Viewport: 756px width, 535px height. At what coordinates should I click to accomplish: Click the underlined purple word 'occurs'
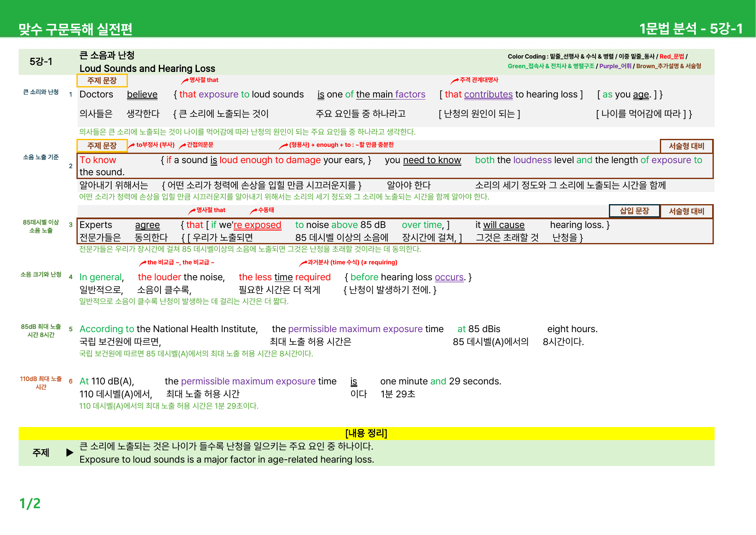449,277
